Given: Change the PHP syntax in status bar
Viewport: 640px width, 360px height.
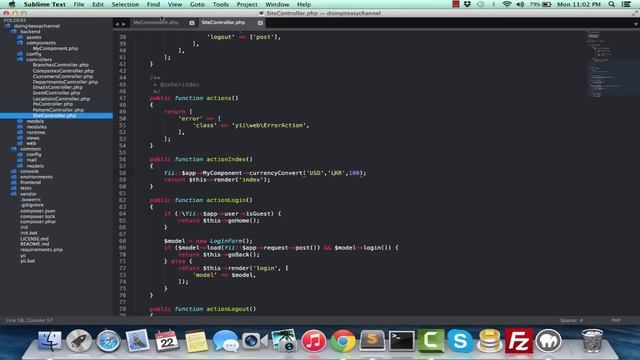Looking at the screenshot, I should pyautogui.click(x=616, y=320).
